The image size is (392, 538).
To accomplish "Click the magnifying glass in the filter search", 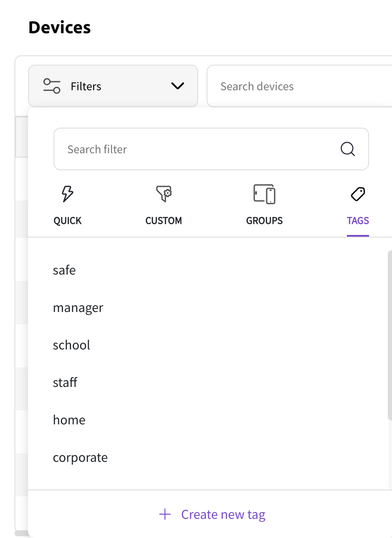I will coord(347,149).
